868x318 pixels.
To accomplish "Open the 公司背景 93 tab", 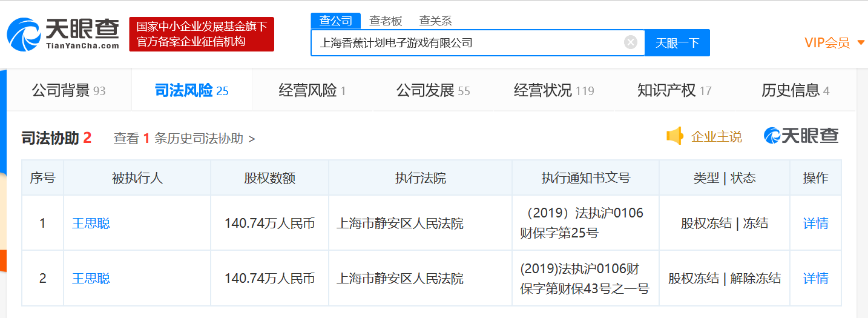I will click(69, 91).
